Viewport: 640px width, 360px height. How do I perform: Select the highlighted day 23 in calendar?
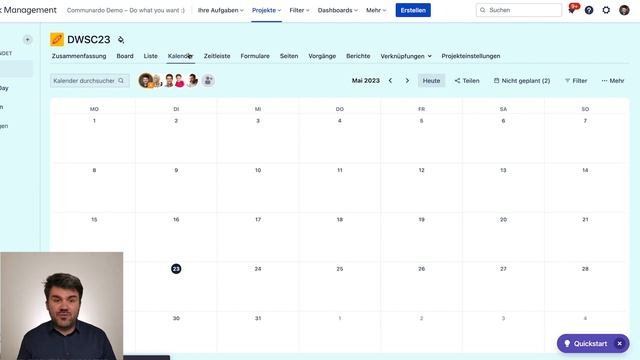[176, 269]
